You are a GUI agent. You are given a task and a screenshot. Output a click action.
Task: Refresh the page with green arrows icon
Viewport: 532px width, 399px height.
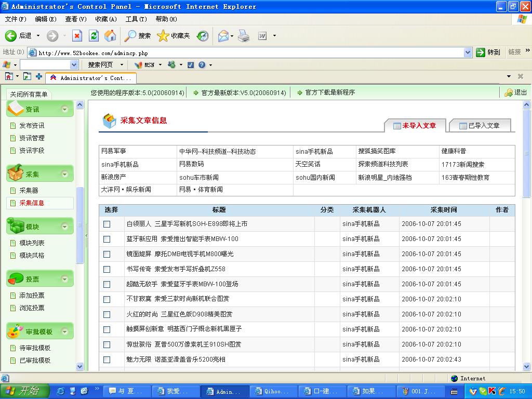(94, 36)
